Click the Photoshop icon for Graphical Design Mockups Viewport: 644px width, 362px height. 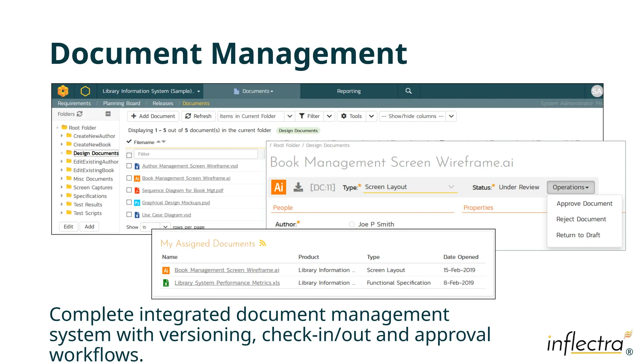pos(137,203)
